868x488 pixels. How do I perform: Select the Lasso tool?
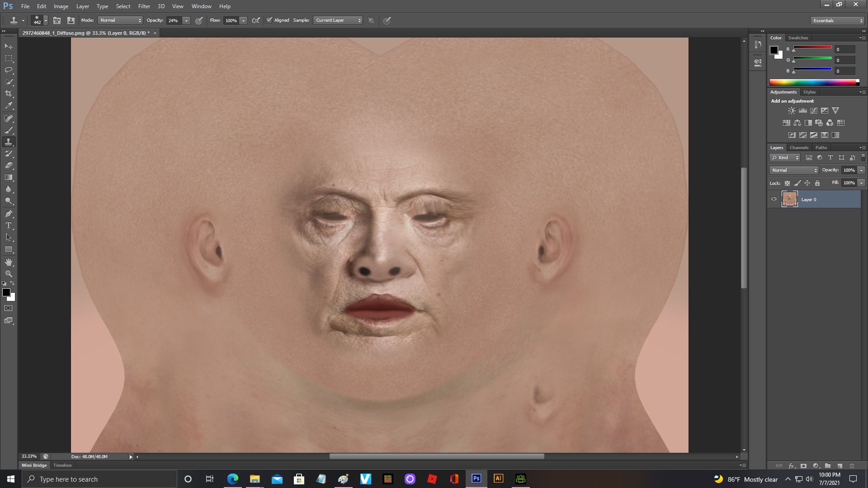pos(9,70)
